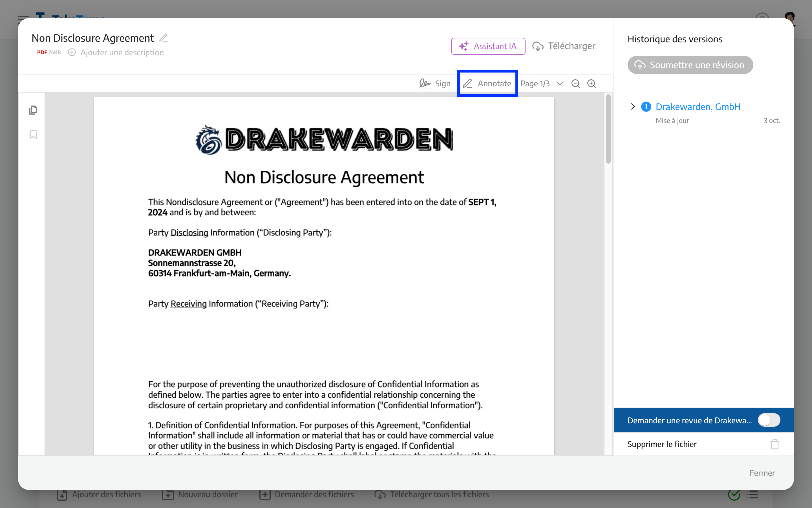Toggle Demander une revue de Drakewarden switch
The image size is (812, 508).
[x=769, y=420]
